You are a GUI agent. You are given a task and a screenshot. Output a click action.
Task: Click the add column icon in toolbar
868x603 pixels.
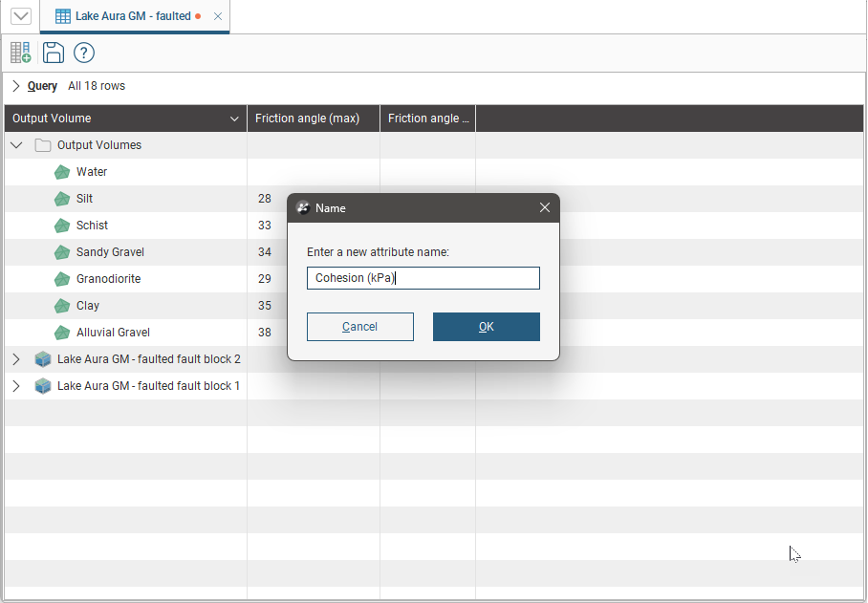point(21,53)
